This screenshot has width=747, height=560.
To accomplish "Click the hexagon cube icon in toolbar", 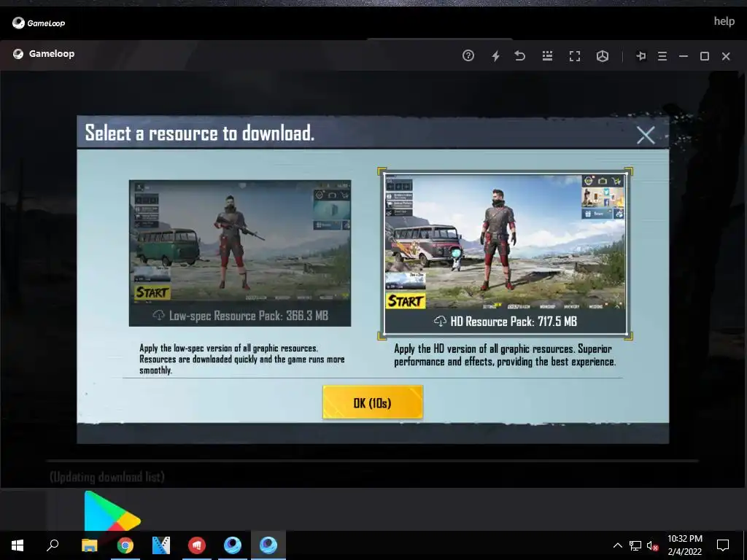I will (602, 56).
